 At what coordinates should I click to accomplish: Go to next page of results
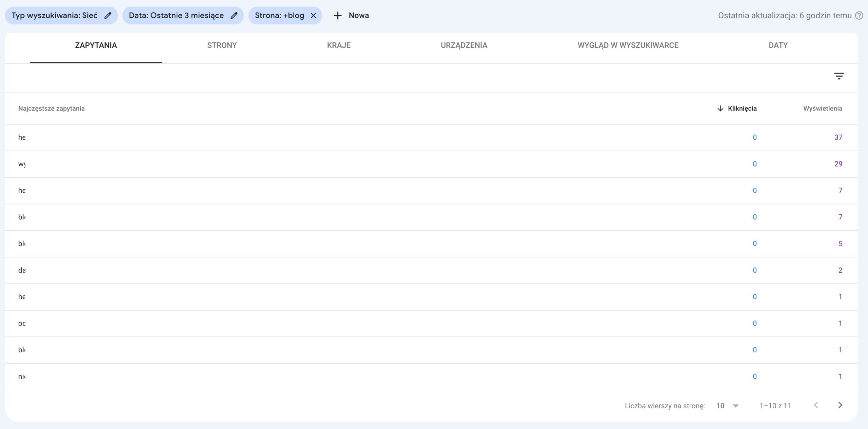click(x=840, y=405)
